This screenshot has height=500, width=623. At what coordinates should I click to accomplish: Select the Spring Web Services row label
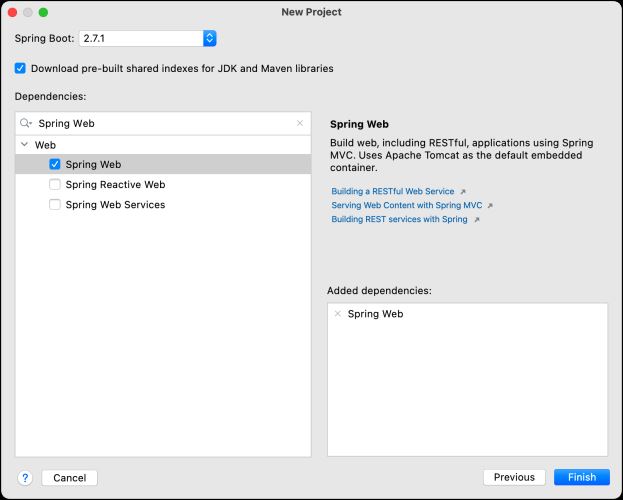click(115, 205)
